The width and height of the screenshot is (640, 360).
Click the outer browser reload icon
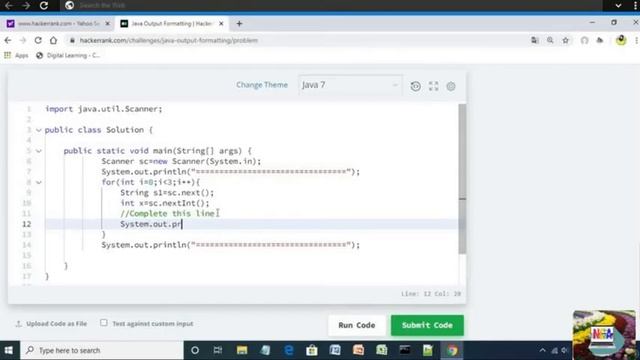tap(44, 5)
